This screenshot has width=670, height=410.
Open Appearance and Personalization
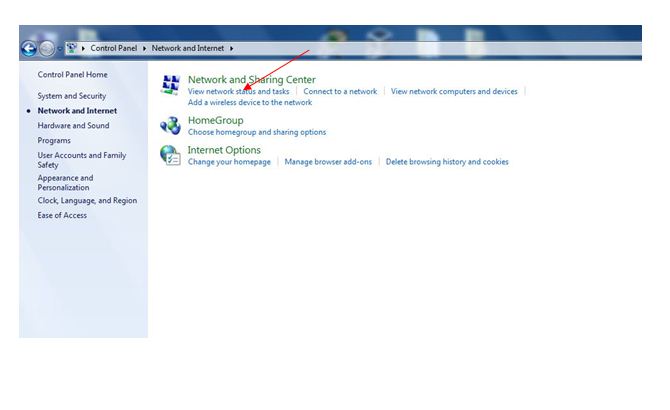click(x=65, y=182)
